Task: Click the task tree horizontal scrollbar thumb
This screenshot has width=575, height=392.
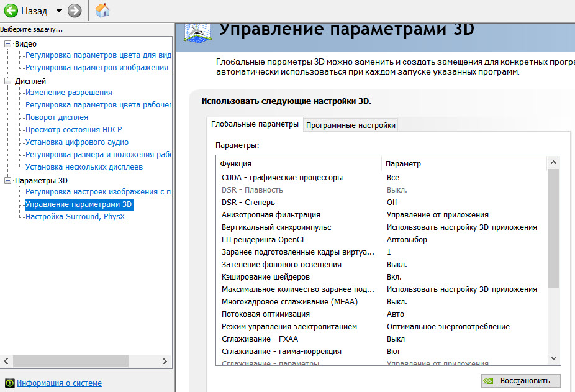Action: (71, 362)
